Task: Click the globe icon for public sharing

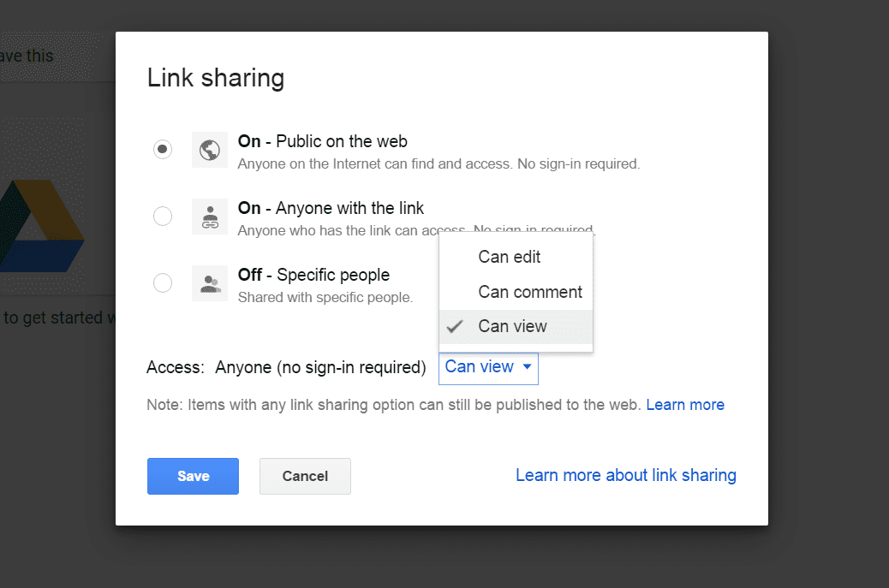Action: point(209,149)
